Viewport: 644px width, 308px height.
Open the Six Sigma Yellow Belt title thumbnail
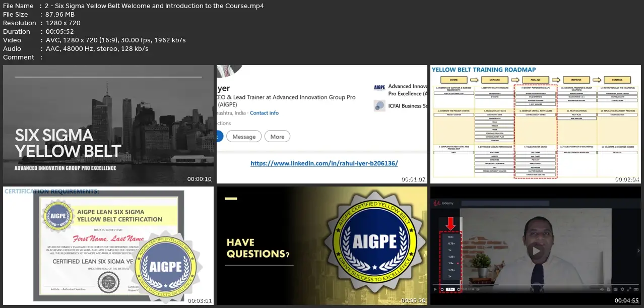click(x=108, y=124)
